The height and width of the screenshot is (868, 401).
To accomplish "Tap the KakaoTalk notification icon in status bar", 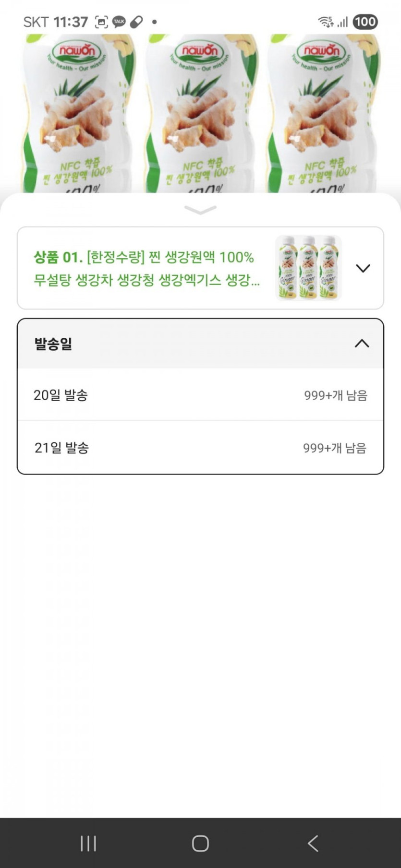I will pyautogui.click(x=119, y=22).
